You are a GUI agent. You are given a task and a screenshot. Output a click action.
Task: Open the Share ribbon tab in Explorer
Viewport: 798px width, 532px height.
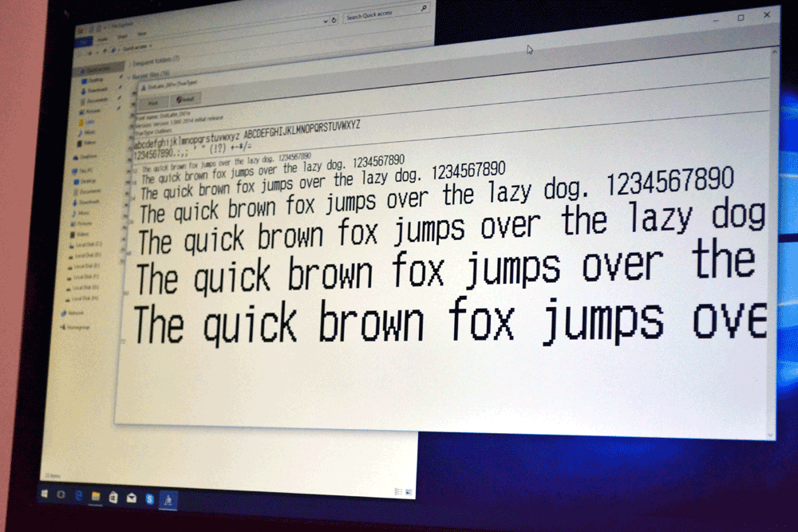[x=123, y=37]
